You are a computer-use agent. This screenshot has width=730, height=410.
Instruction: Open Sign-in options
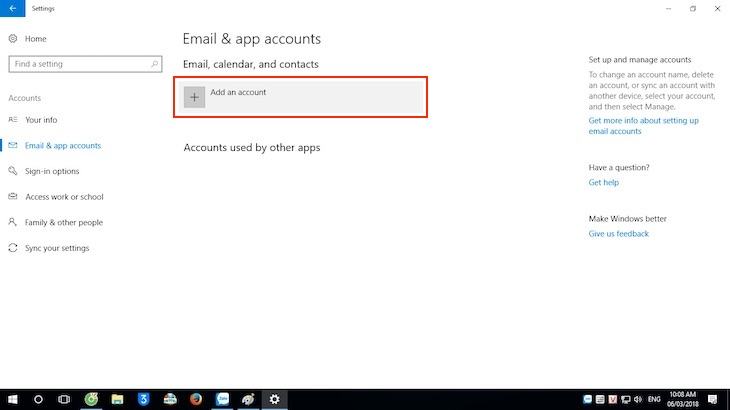click(x=52, y=171)
